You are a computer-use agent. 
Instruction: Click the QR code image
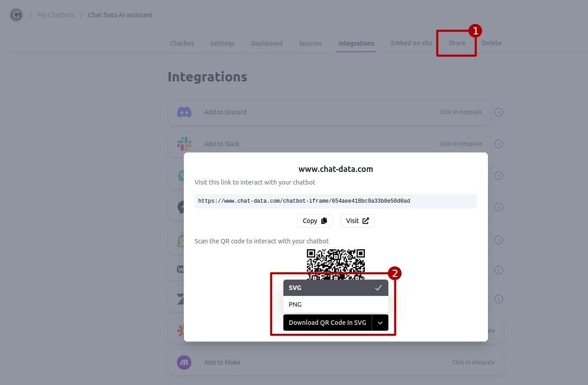click(x=336, y=265)
